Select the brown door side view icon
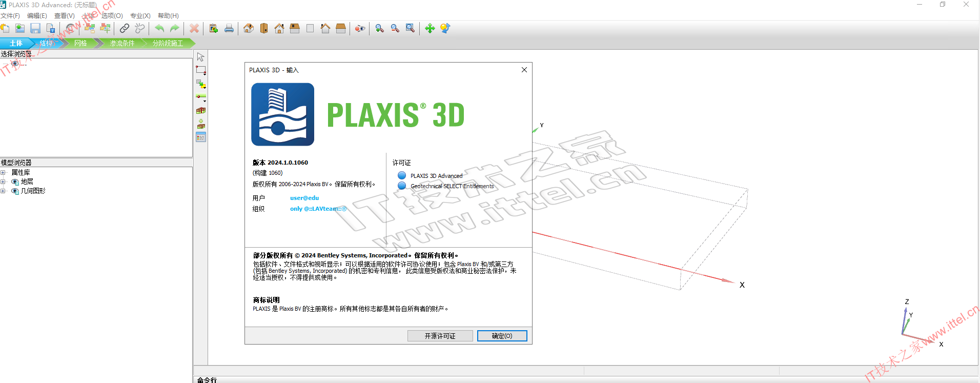Viewport: 980px width, 383px height. pyautogui.click(x=264, y=28)
